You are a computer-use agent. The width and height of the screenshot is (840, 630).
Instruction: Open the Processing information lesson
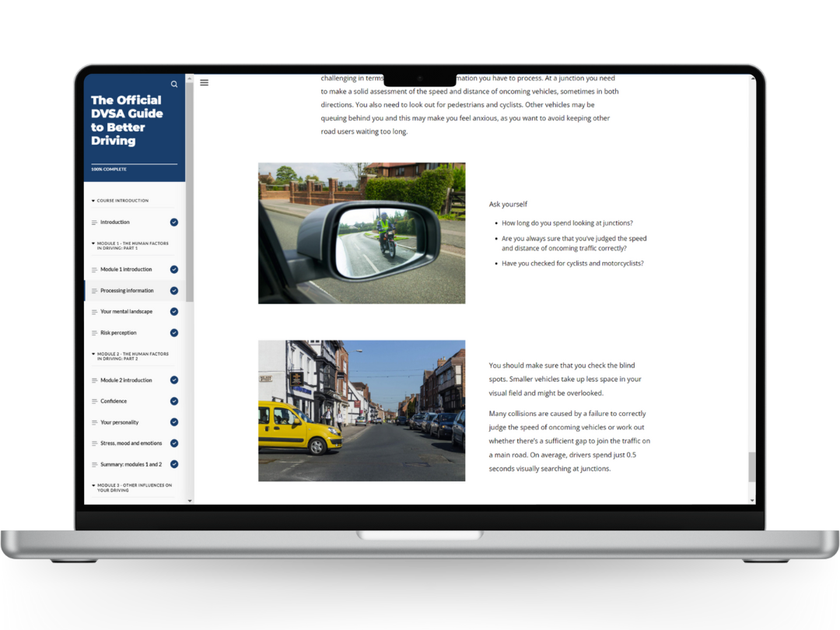127,290
